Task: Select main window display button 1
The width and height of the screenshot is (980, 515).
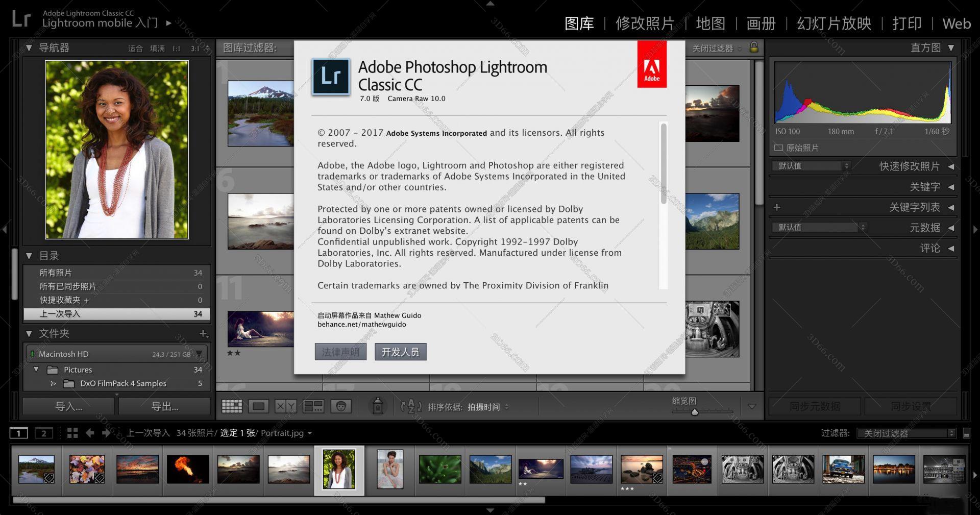Action: pos(19,433)
